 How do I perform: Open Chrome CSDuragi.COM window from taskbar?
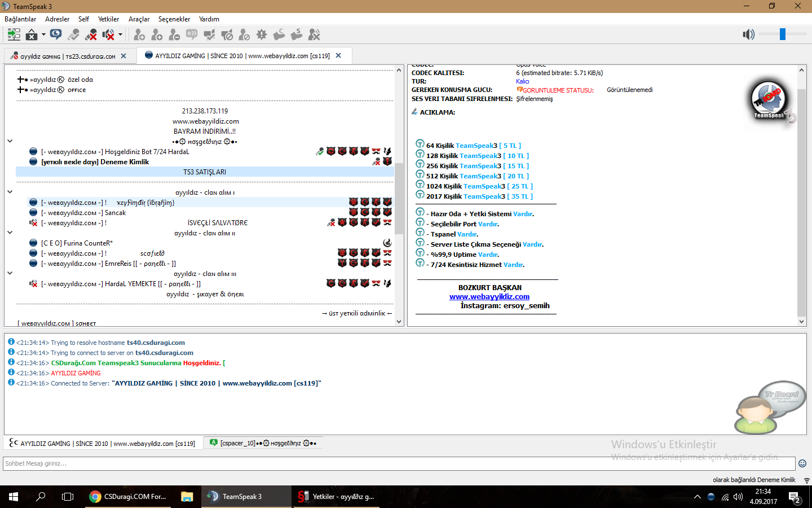coord(128,497)
